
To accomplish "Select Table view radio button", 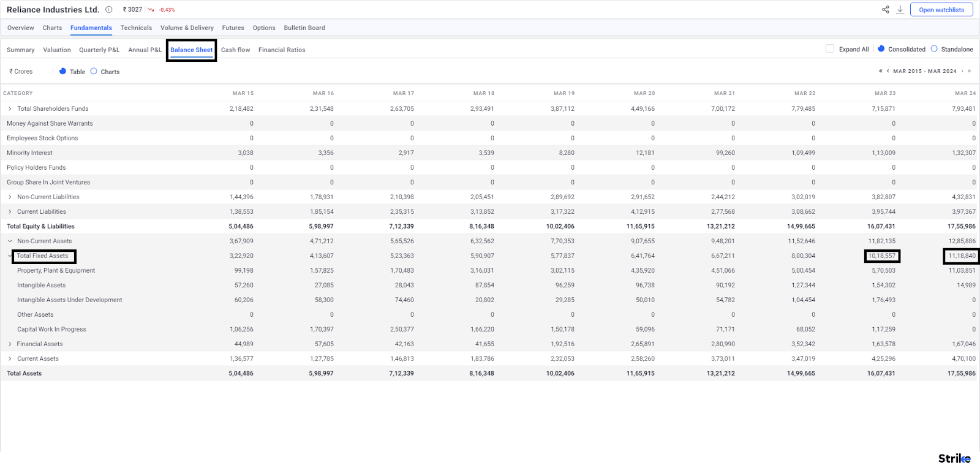I will point(62,71).
